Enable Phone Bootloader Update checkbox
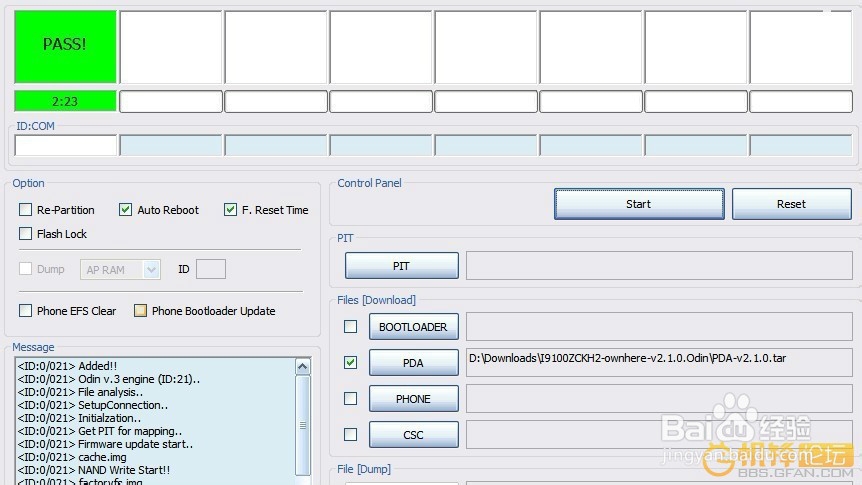The height and width of the screenshot is (485, 862). tap(140, 311)
